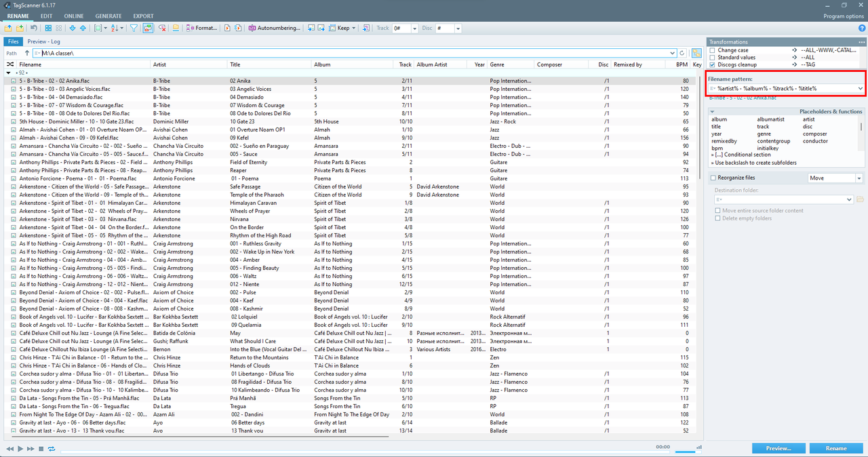868x457 pixels.
Task: Undo last change with the undo arrow
Action: pos(34,28)
